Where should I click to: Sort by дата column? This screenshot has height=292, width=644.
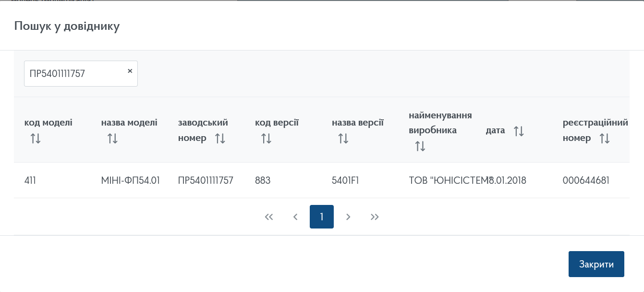tap(519, 131)
